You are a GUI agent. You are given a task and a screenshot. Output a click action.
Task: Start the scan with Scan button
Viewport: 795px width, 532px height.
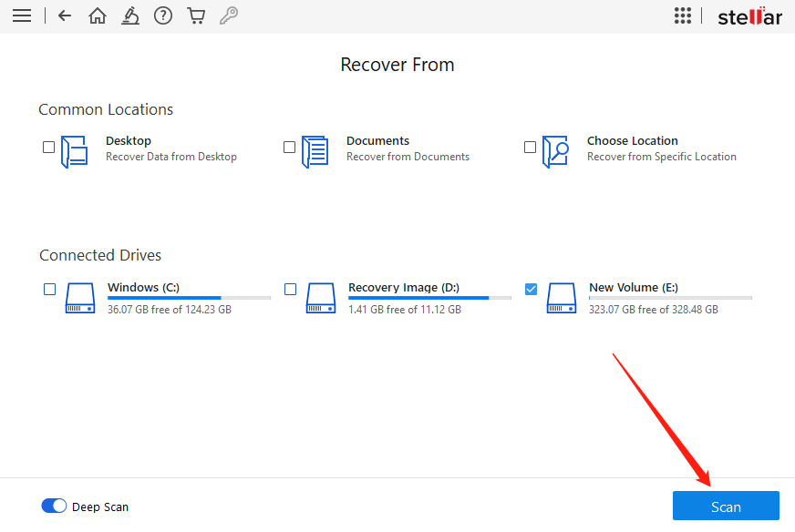click(726, 506)
